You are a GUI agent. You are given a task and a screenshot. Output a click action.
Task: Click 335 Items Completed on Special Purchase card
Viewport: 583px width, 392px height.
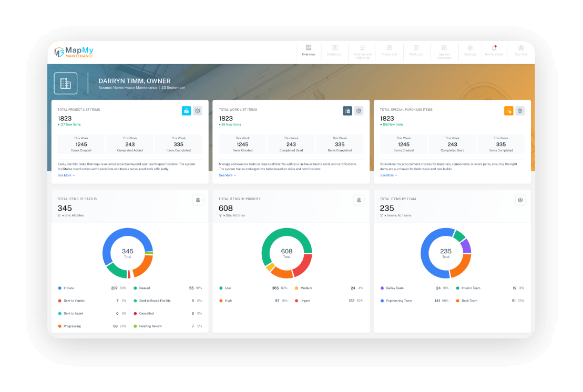coord(501,144)
